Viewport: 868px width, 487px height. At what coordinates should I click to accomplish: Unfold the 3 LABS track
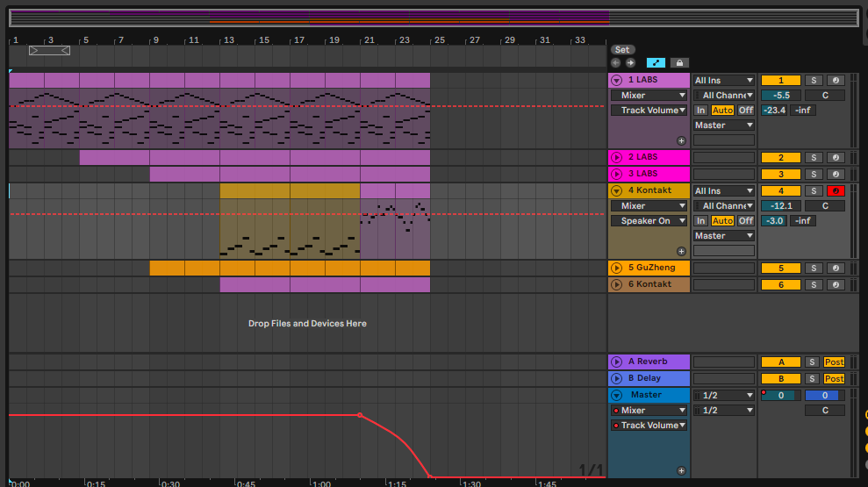[617, 175]
